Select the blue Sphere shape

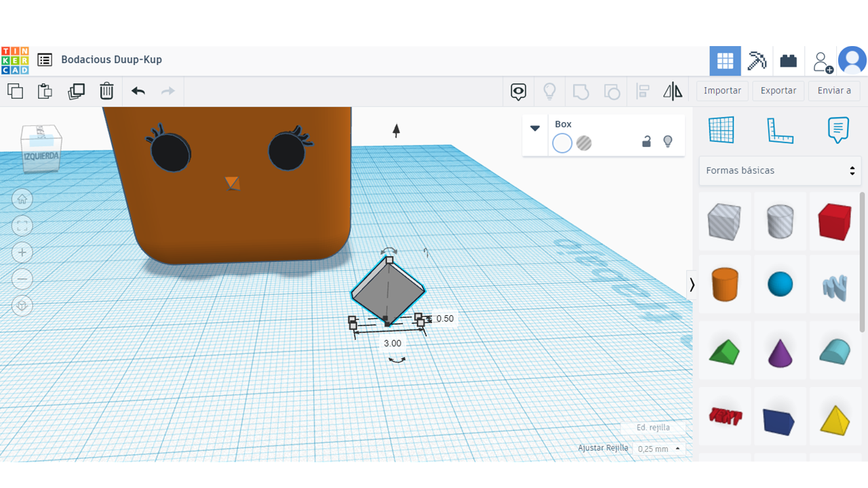[x=780, y=284]
